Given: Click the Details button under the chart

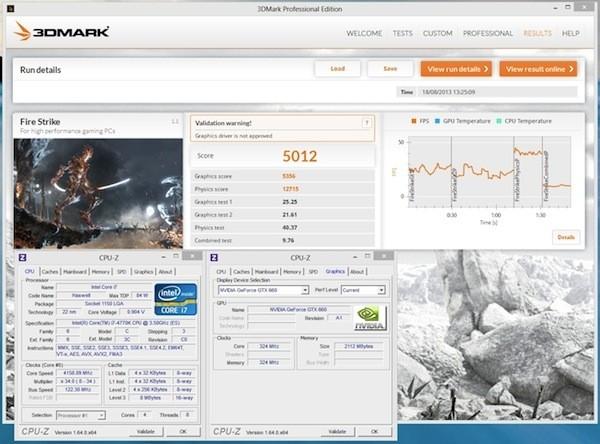Looking at the screenshot, I should tap(566, 237).
